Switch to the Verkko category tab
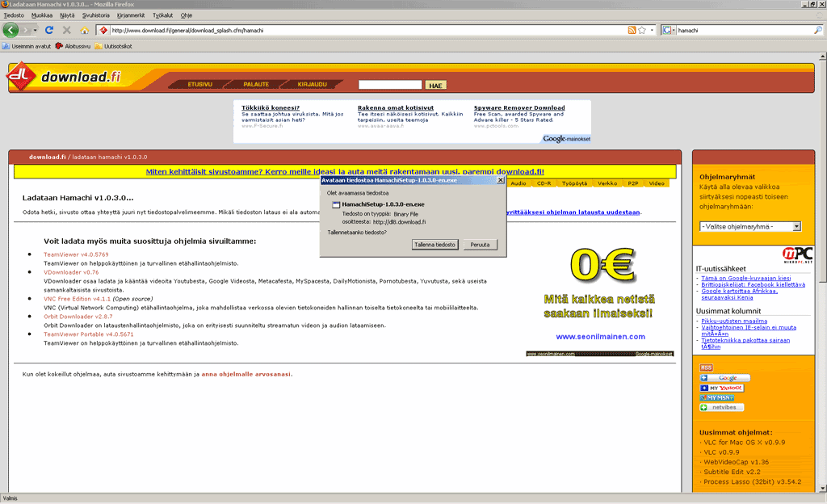 point(607,183)
